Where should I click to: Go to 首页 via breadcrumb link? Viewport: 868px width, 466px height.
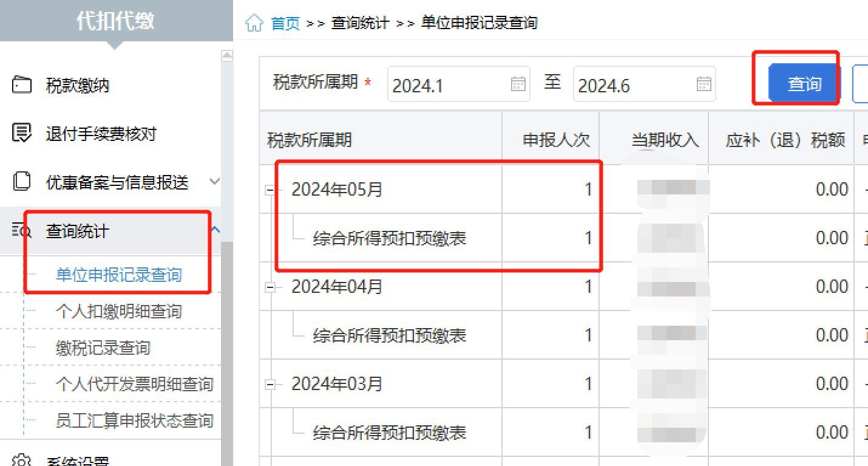(x=285, y=23)
